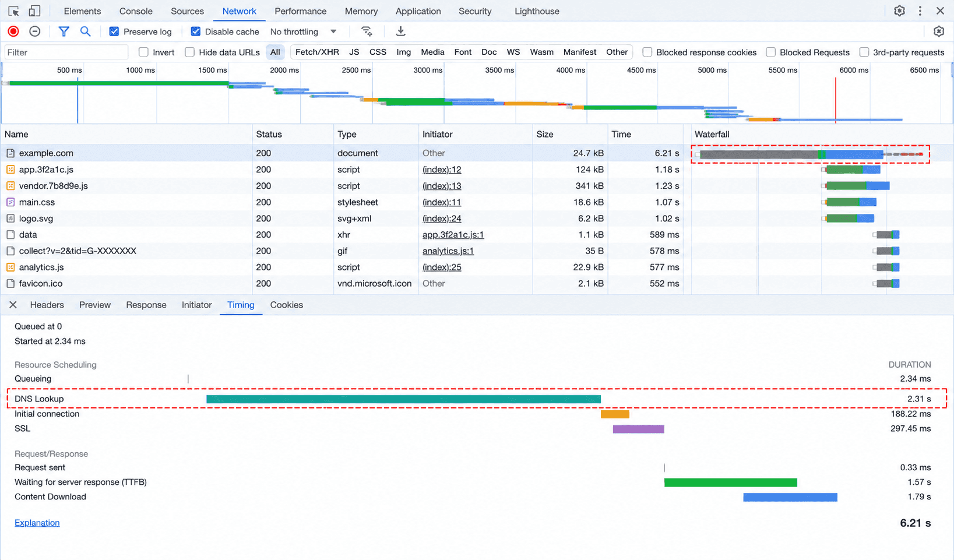The image size is (954, 560).
Task: Click the analytics.js script icon
Action: tap(10, 267)
